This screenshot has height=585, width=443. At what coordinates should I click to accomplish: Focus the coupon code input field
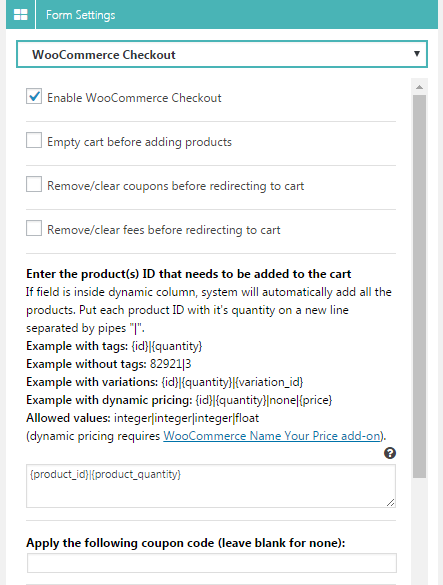212,563
